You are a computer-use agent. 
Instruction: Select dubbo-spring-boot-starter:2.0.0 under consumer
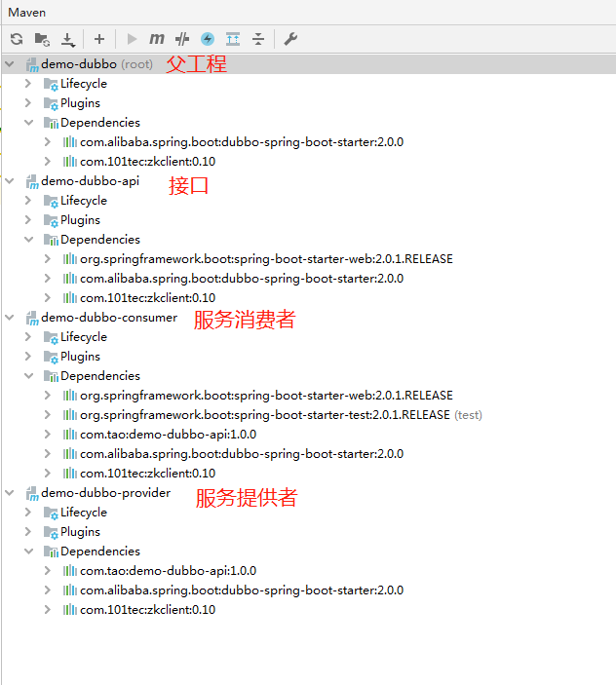click(x=242, y=454)
